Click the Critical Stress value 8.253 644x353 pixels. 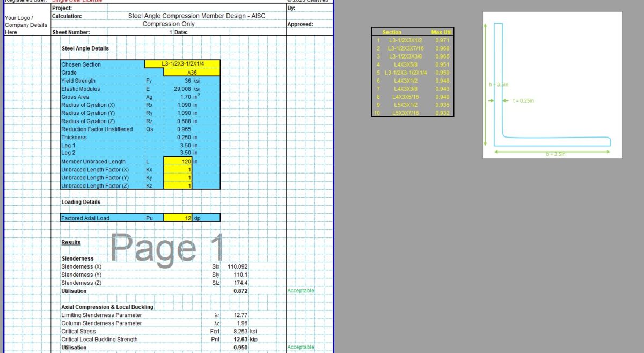click(x=240, y=332)
